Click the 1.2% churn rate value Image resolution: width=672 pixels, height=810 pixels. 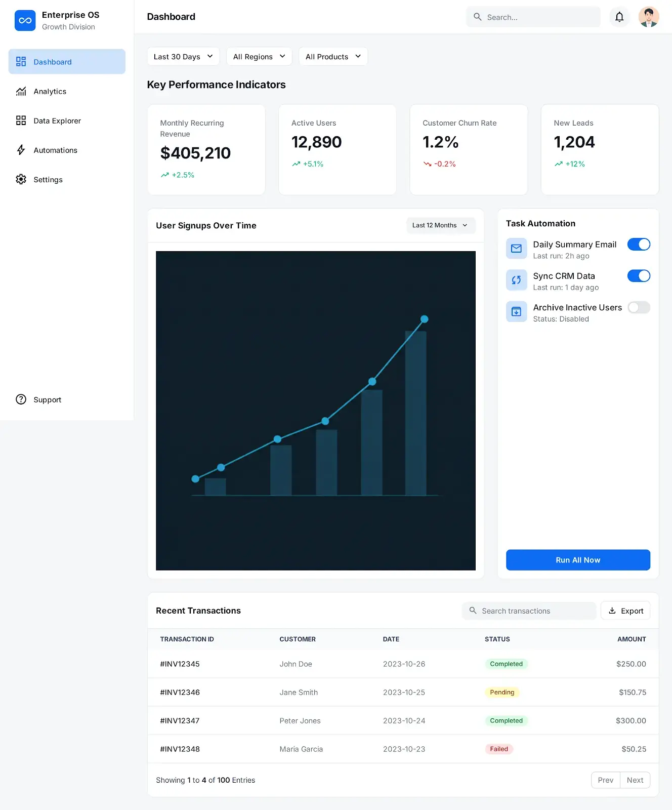(440, 142)
